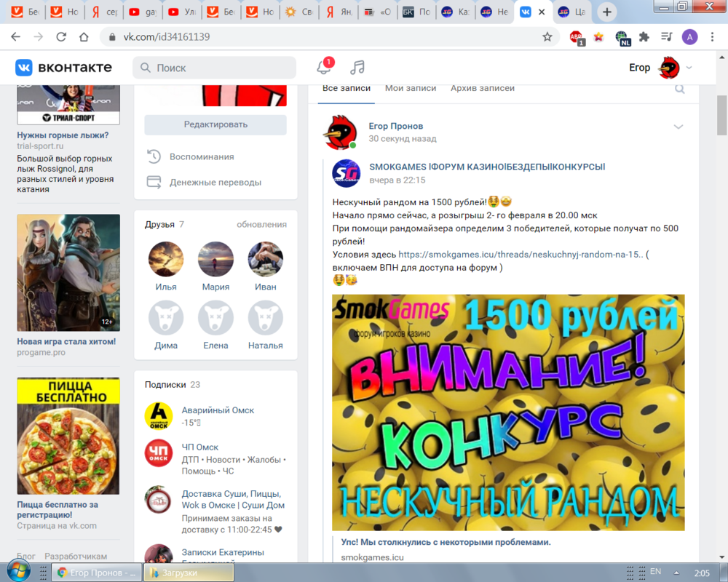The height and width of the screenshot is (582, 728).
Task: Open the notifications bell
Action: pos(324,68)
